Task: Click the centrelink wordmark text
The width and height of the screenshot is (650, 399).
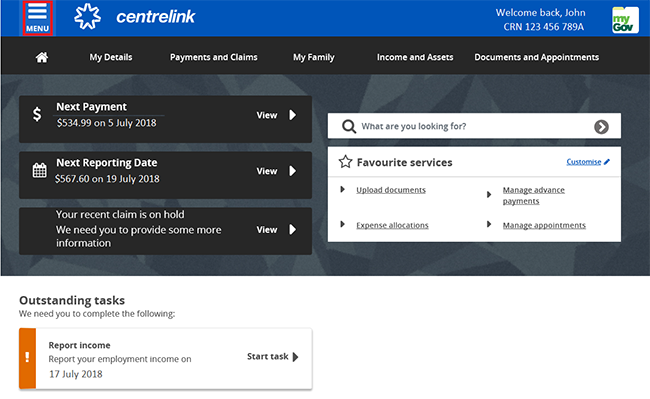Action: tap(155, 17)
